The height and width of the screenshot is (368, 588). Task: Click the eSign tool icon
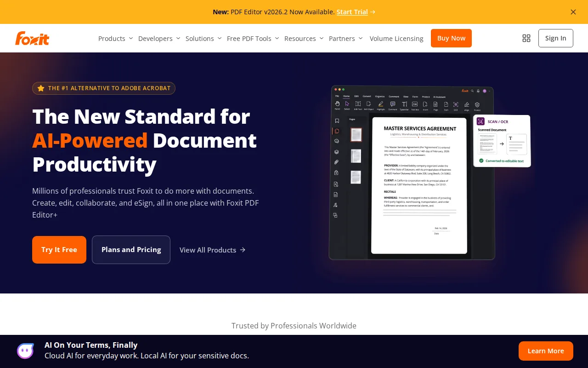click(x=467, y=105)
